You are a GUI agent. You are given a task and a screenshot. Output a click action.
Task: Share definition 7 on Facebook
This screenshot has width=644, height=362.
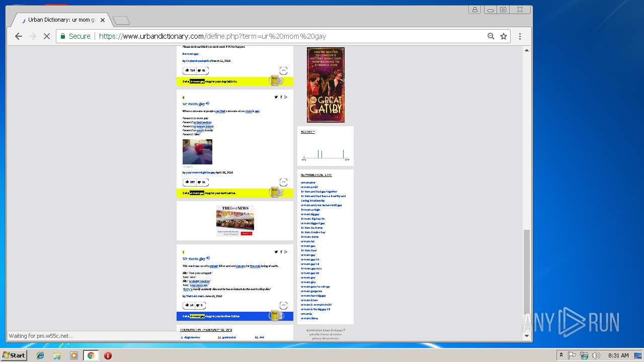tap(281, 252)
